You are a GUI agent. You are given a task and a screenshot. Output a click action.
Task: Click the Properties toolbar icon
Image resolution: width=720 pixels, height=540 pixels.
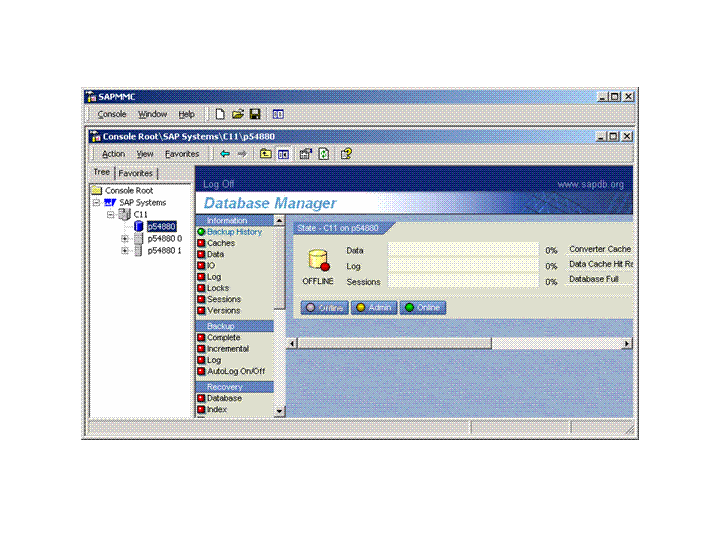click(x=306, y=154)
